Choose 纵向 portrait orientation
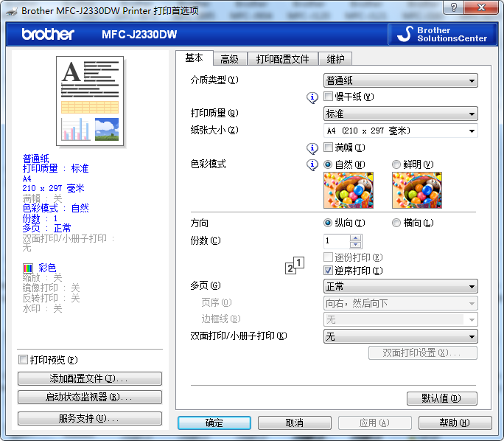Viewport: 504px width, 441px height. (x=328, y=223)
